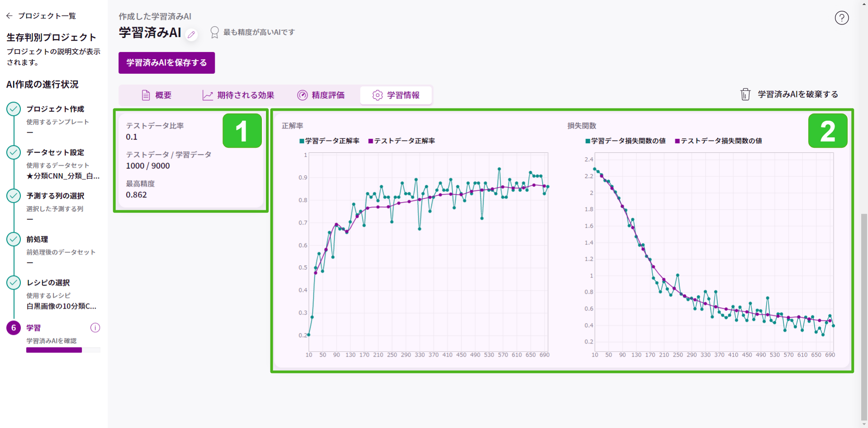
Task: Click the 学習 progress bar
Action: 63,350
